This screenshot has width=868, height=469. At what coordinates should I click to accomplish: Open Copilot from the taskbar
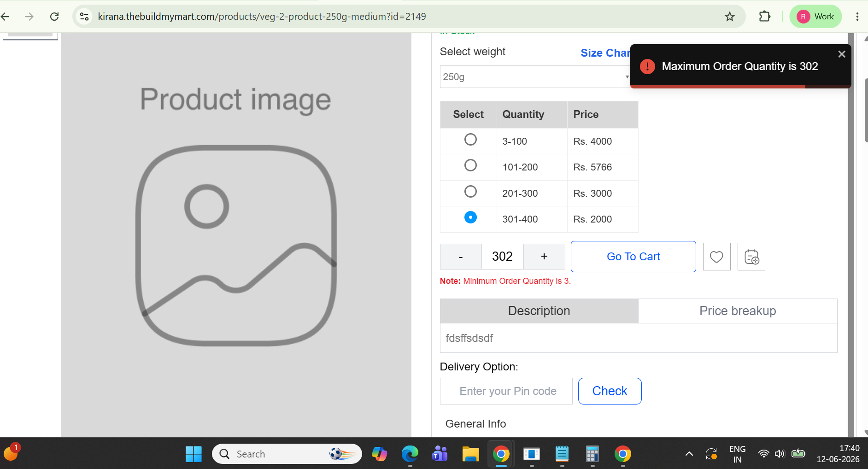point(380,454)
